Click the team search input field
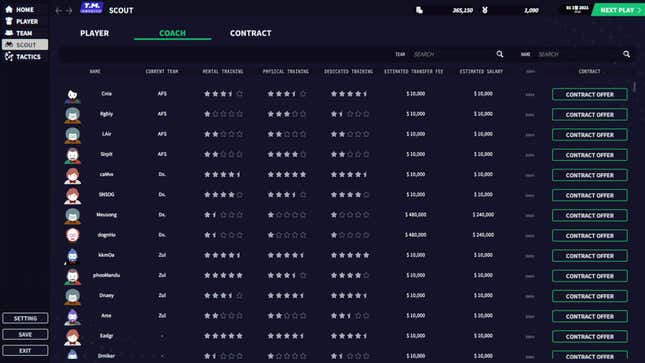Screen dimensions: 645x363 (452, 54)
